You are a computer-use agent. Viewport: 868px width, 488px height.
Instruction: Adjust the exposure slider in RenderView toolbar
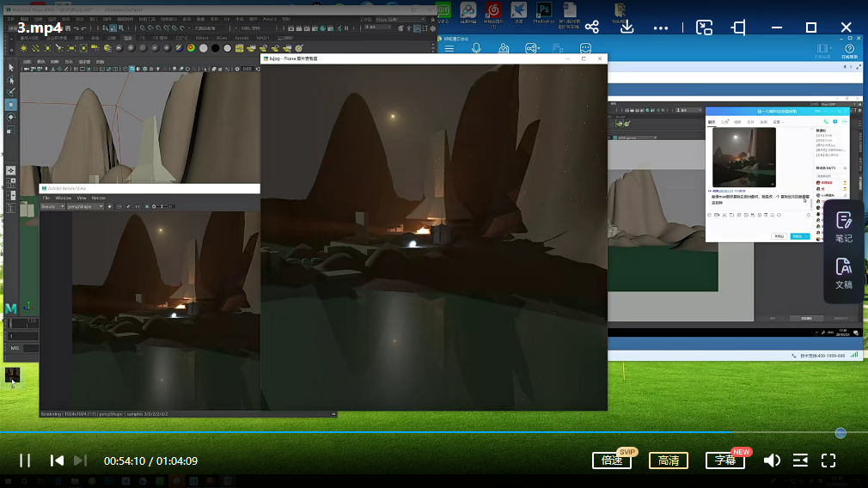point(163,206)
